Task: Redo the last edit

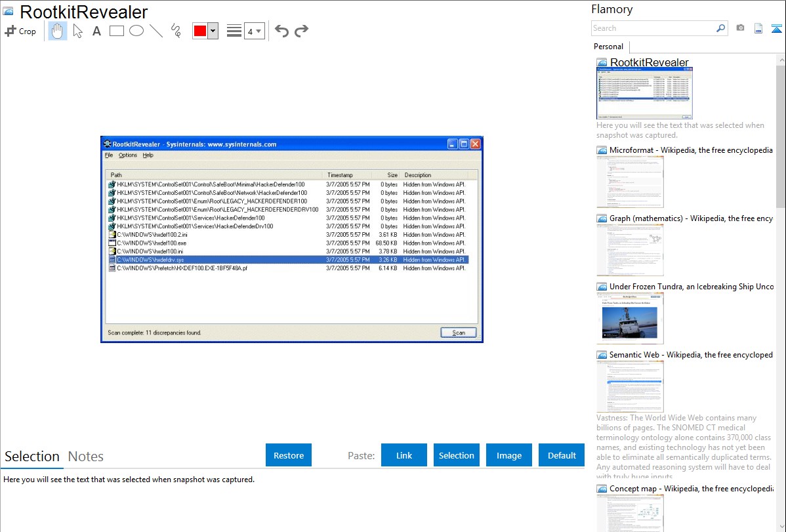Action: point(301,31)
